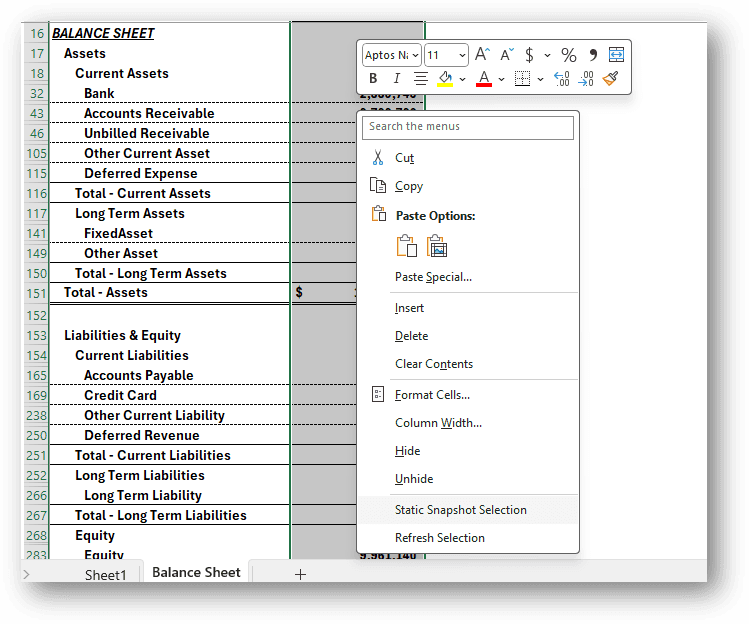This screenshot has width=749, height=624.
Task: Toggle Bold formatting in mini toolbar
Action: (373, 78)
